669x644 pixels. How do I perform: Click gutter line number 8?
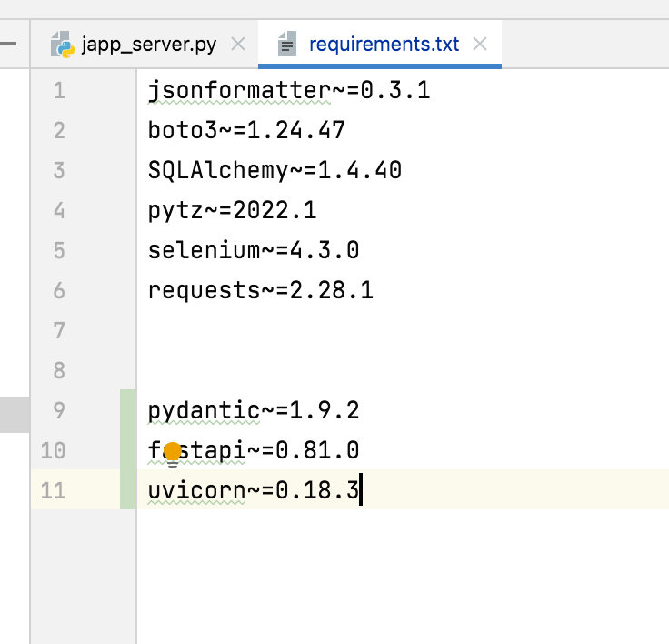pos(59,370)
